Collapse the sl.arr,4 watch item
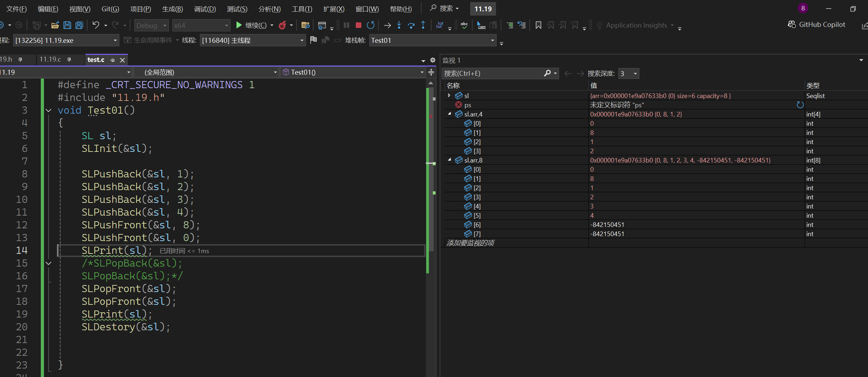Image resolution: width=868 pixels, height=377 pixels. click(x=449, y=114)
